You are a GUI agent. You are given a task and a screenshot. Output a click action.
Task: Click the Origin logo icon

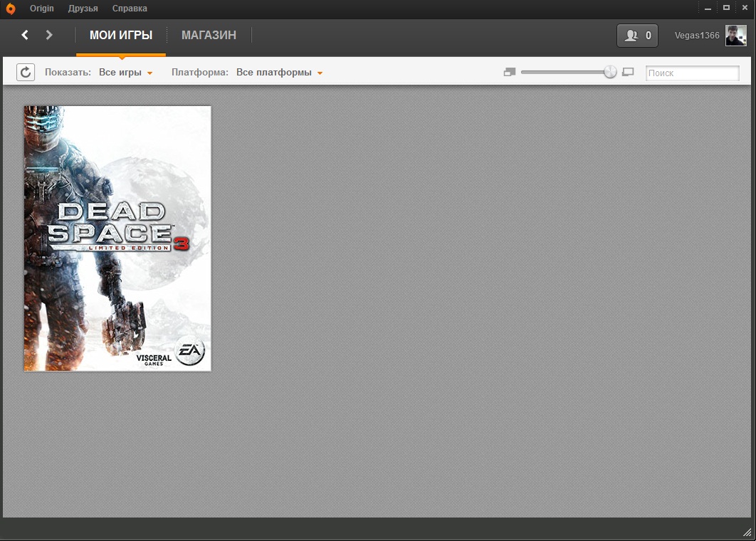[11, 9]
